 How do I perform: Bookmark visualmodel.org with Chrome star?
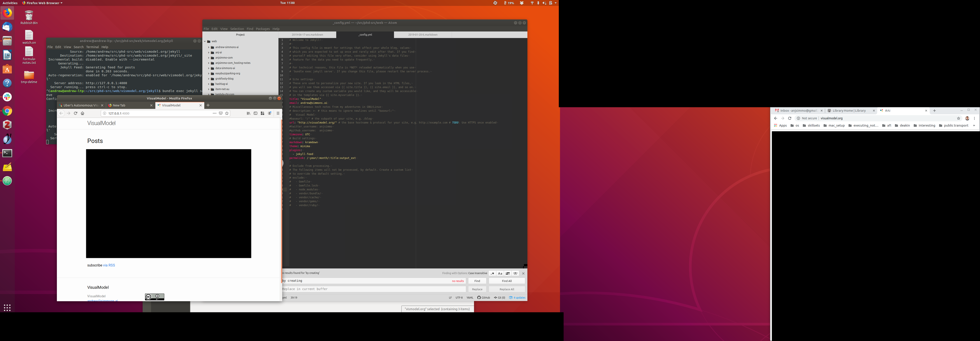[958, 118]
